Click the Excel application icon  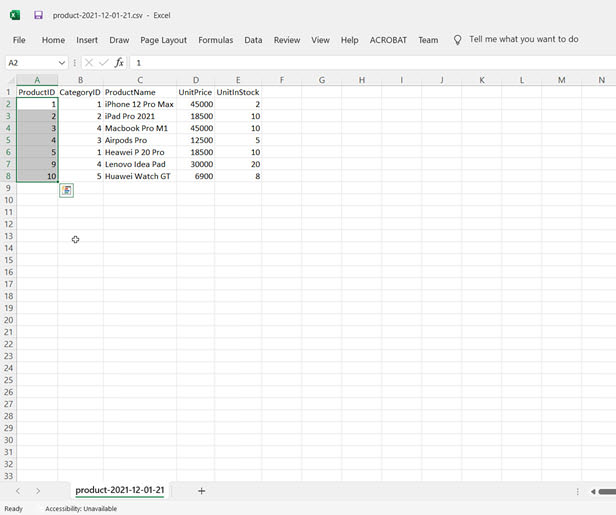pos(15,15)
